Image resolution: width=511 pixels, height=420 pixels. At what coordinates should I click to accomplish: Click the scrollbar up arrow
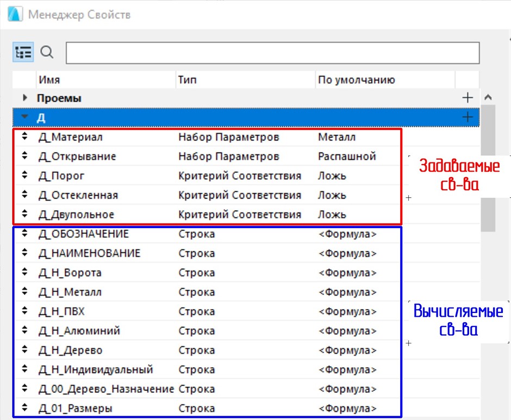click(x=488, y=98)
